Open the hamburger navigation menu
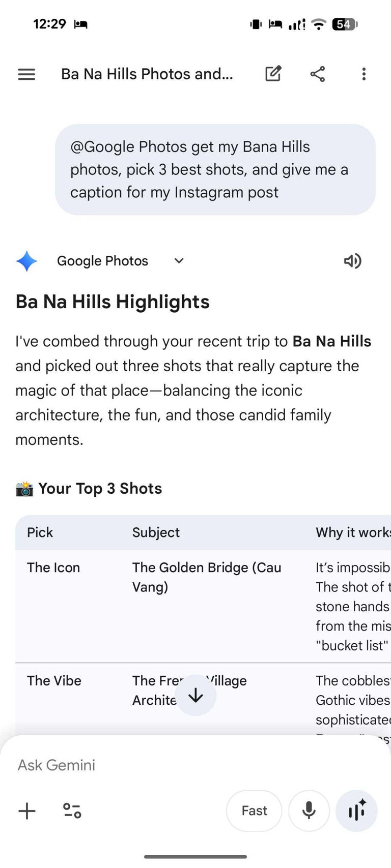This screenshot has width=391, height=868. point(26,74)
